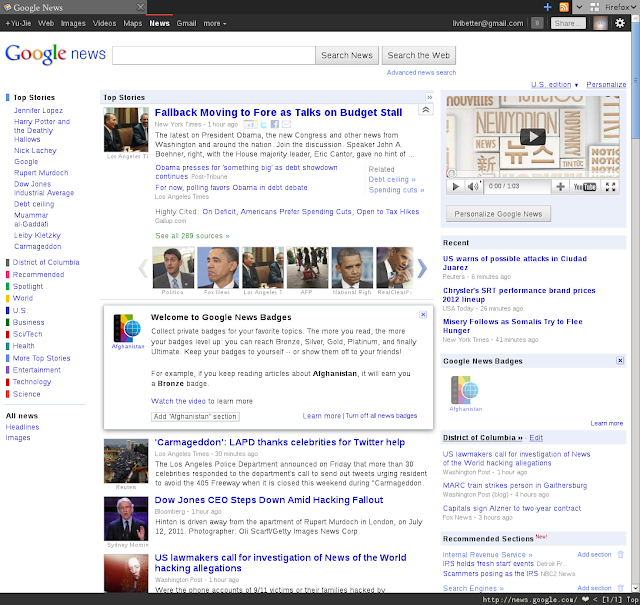Screen dimensions: 640x605
Task: Share top story via Facebook icon
Action: (x=275, y=125)
